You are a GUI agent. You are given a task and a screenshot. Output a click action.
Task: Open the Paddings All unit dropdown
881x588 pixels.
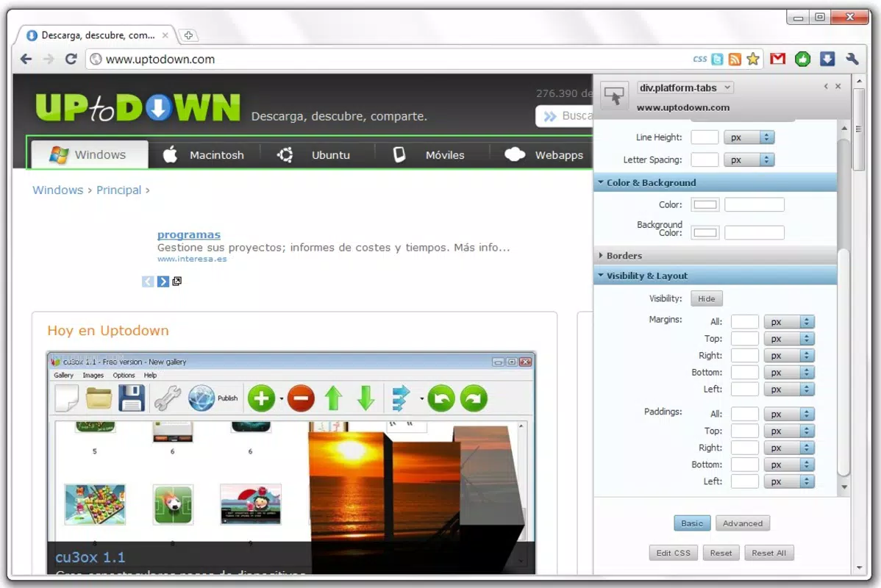(x=789, y=414)
